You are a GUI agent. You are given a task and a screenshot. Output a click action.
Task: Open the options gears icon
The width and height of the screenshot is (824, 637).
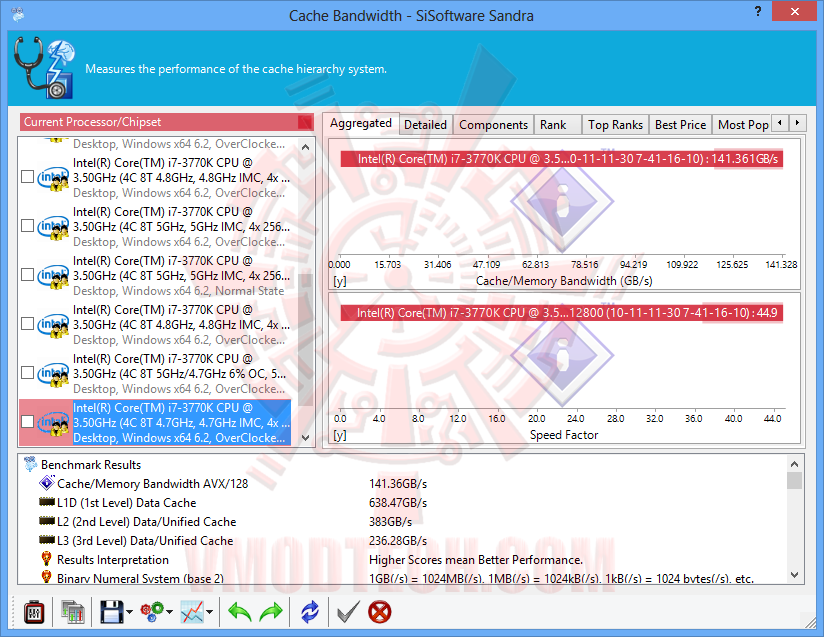point(152,612)
